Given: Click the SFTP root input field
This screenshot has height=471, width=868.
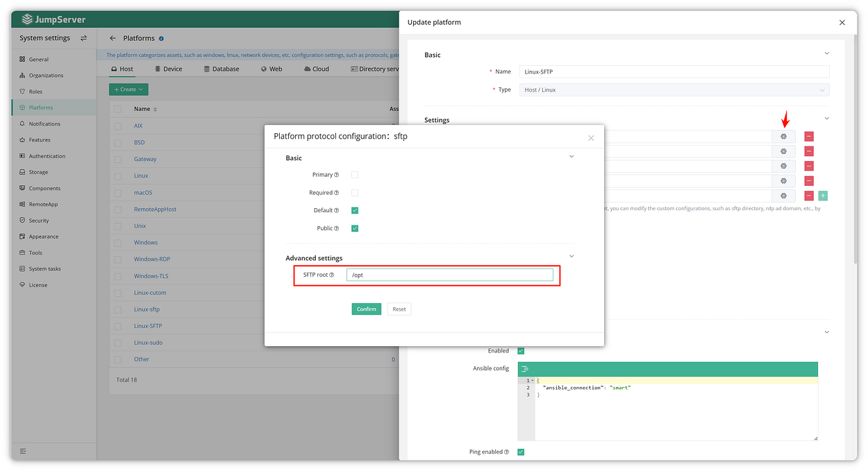Looking at the screenshot, I should coord(449,275).
